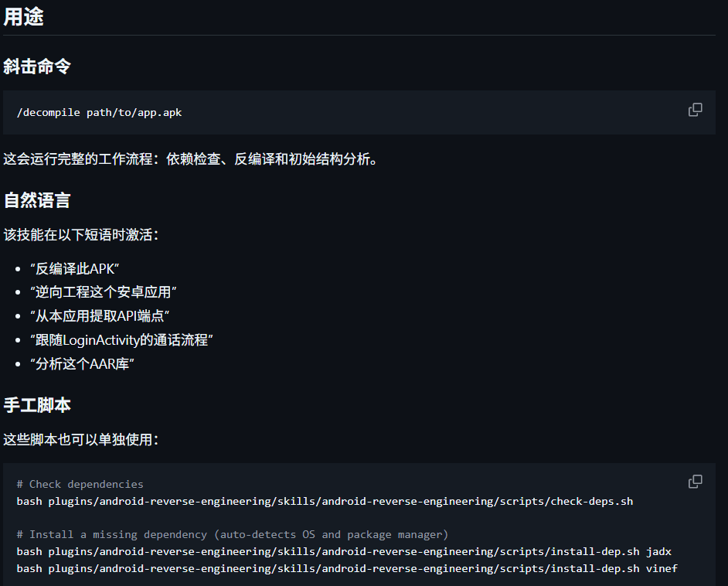Click the "逆向工程这个安卓应用" list item
Screen dimensions: 728x586
point(104,292)
